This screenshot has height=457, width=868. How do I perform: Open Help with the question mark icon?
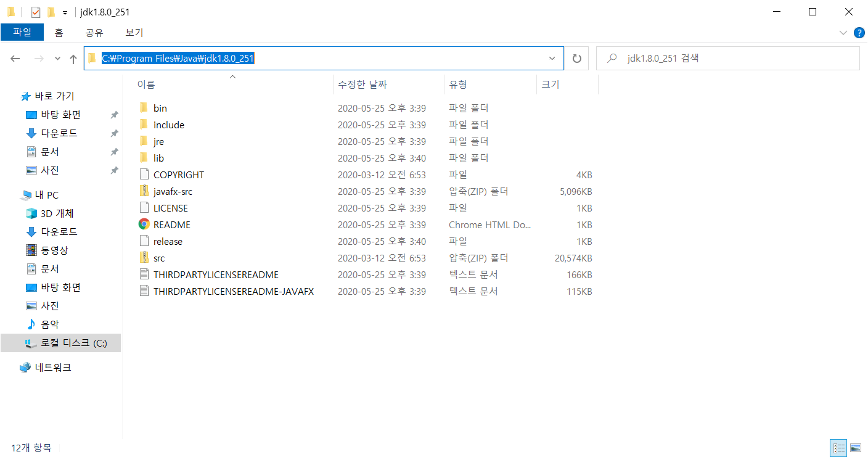pos(859,32)
